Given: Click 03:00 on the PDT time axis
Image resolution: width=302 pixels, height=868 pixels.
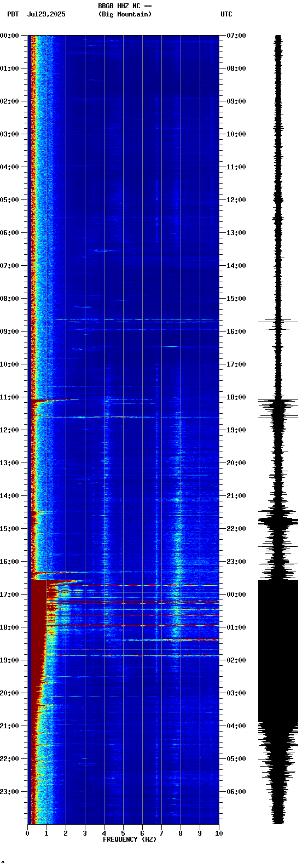Looking at the screenshot, I should [x=9, y=134].
